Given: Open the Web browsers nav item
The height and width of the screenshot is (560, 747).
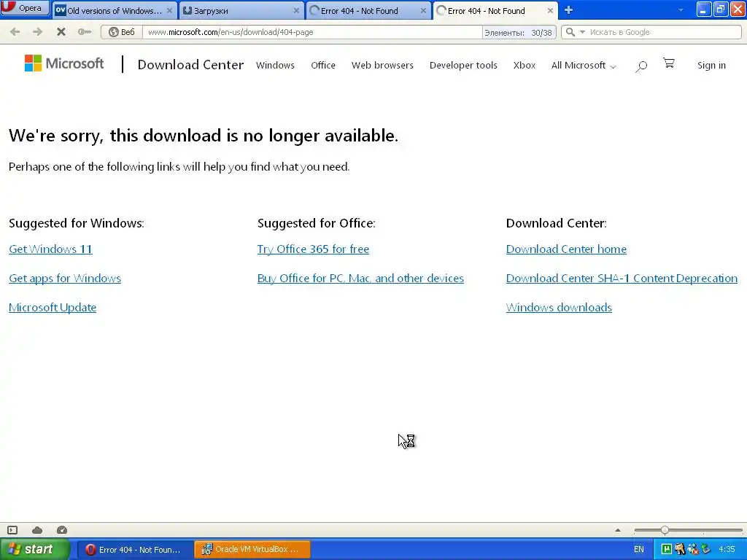Looking at the screenshot, I should 382,65.
